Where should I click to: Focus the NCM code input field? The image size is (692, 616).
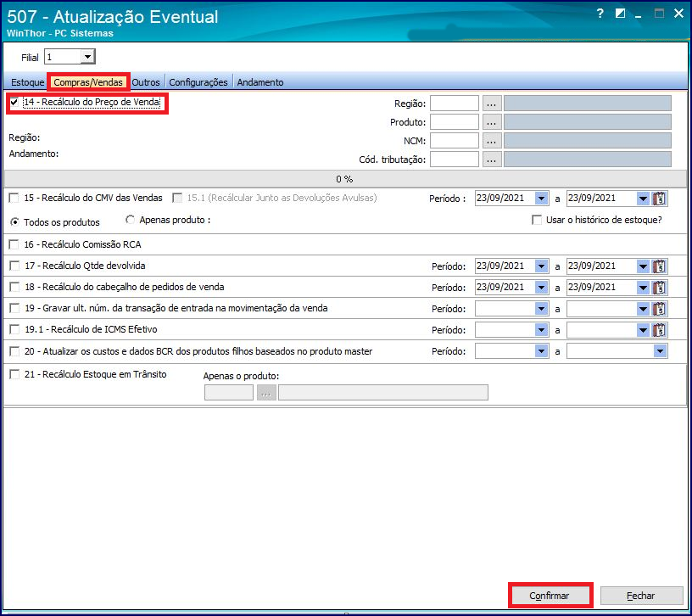455,141
